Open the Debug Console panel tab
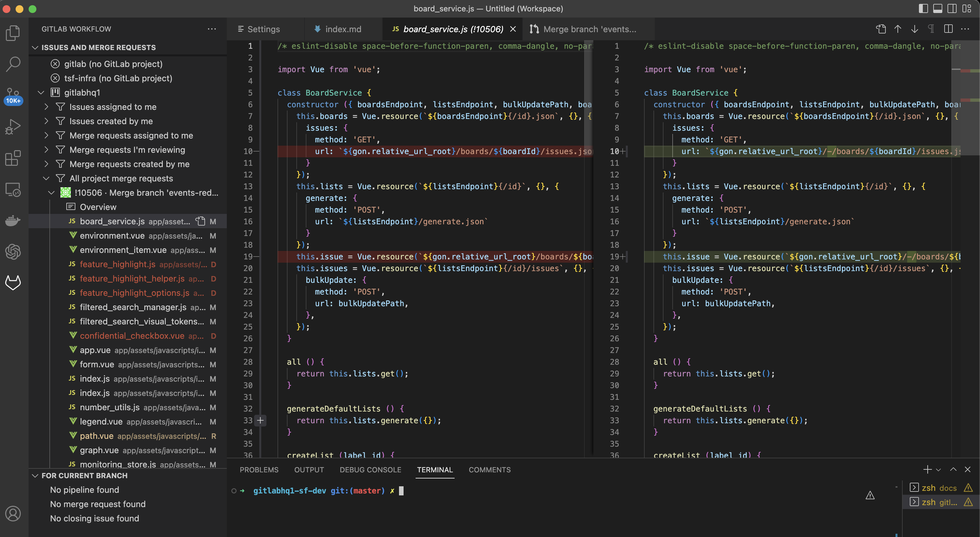The width and height of the screenshot is (980, 537). 370,470
